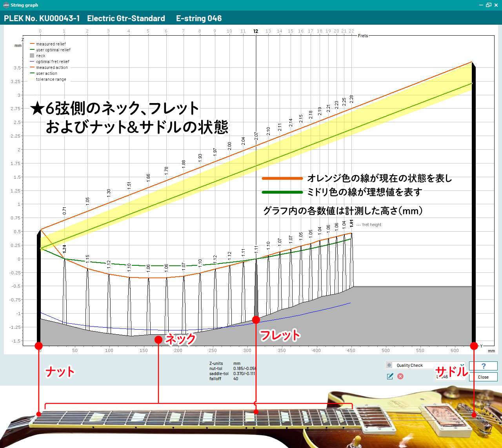Select the bold fret 12 axis label

(x=256, y=31)
